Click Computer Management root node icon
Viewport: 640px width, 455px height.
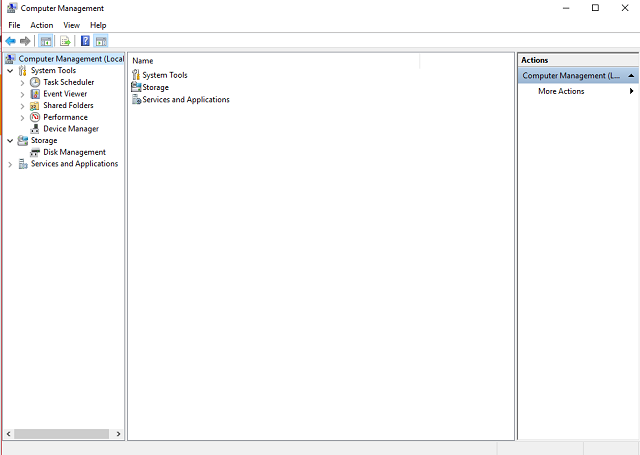click(11, 59)
